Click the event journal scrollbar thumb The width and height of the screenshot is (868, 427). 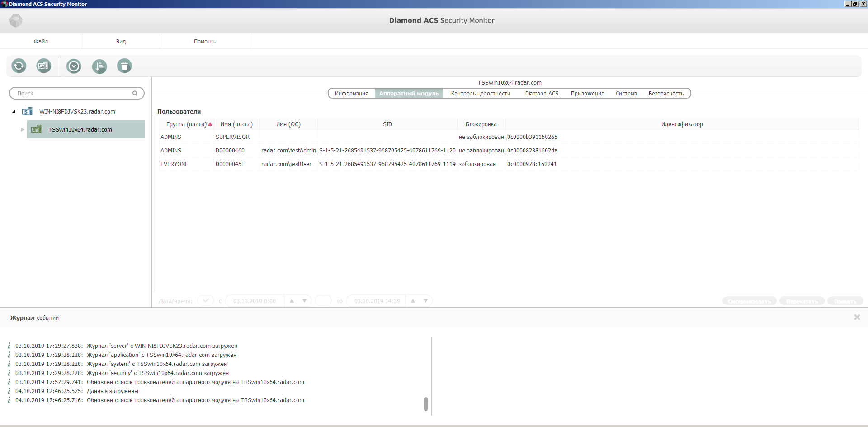426,404
